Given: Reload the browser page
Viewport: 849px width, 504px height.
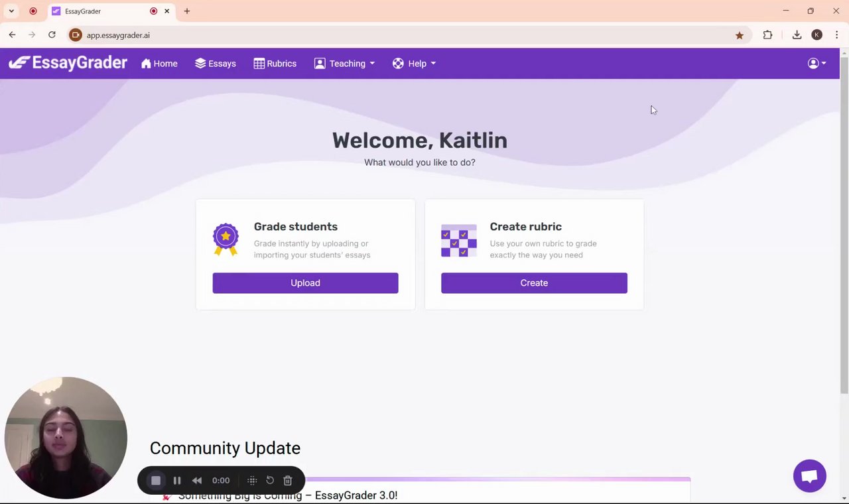Looking at the screenshot, I should [x=52, y=35].
